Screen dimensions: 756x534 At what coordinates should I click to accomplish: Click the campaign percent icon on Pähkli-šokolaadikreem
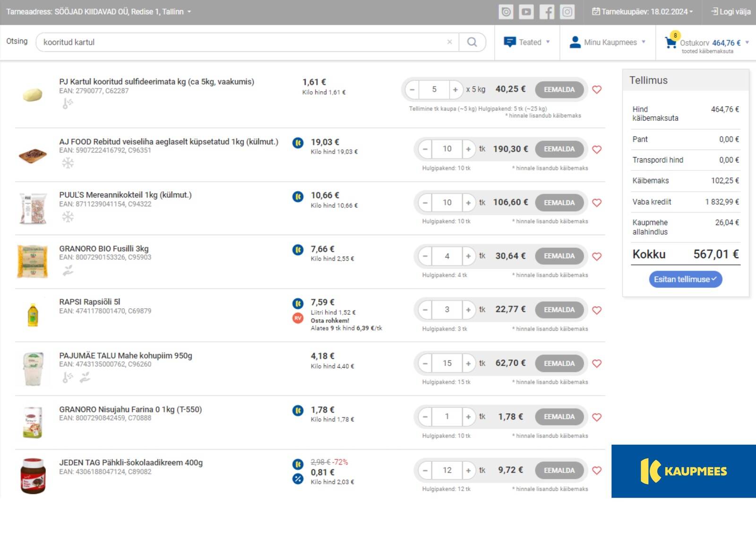[x=298, y=479]
